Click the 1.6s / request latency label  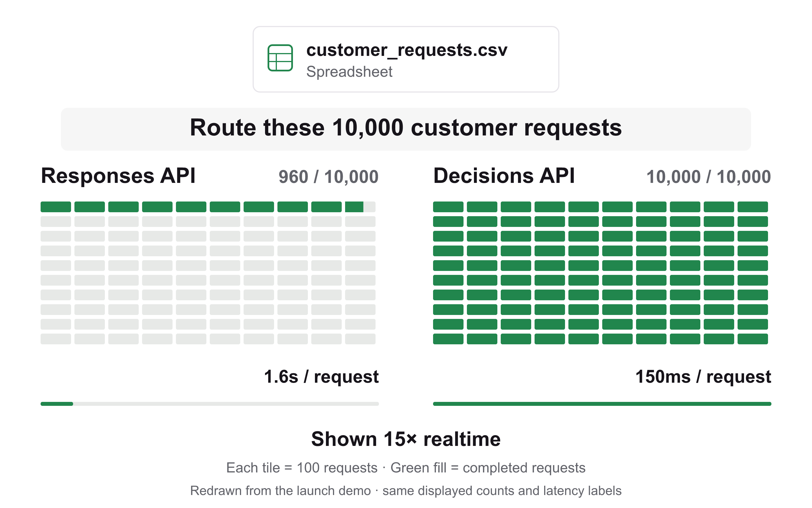(x=321, y=377)
